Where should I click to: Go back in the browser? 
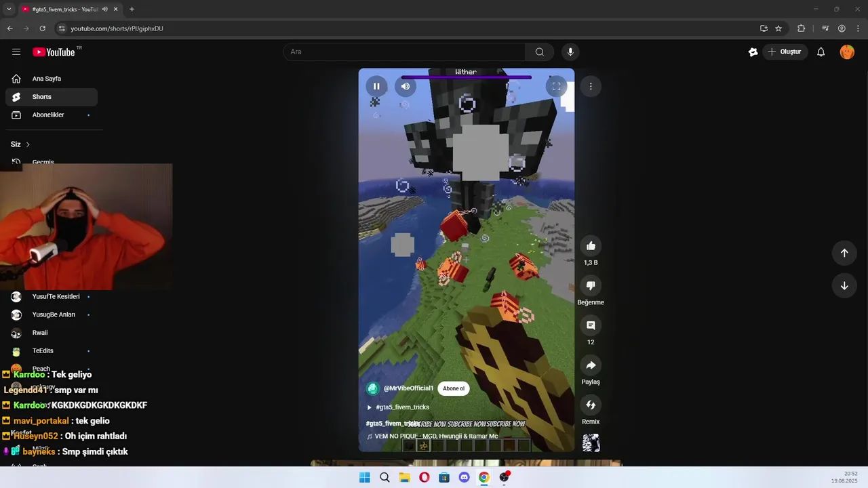coord(9,28)
